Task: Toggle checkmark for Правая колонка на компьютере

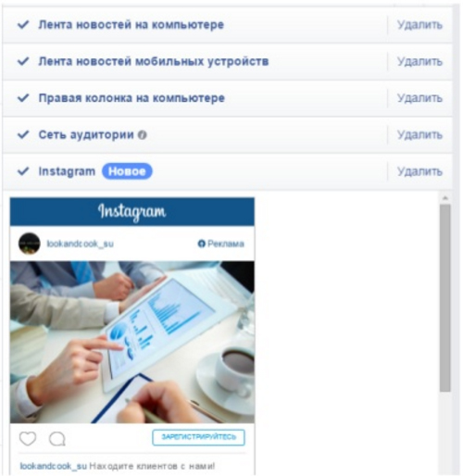Action: (x=23, y=98)
